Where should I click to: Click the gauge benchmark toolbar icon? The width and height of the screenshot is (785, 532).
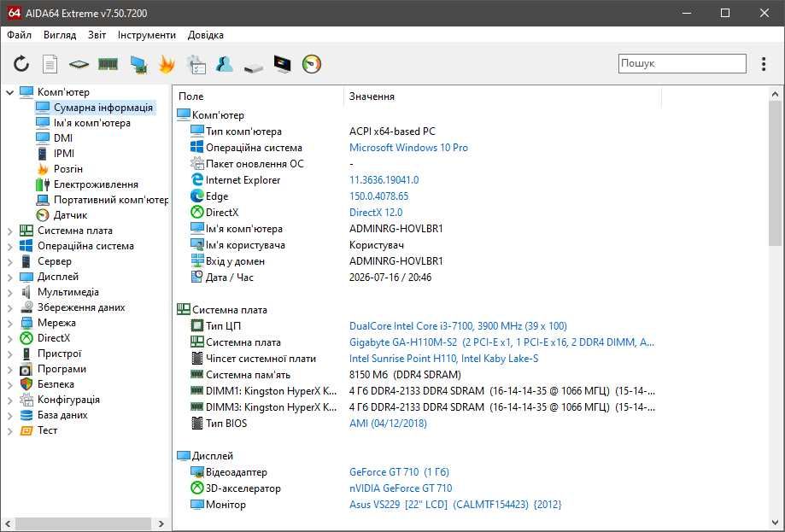tap(312, 64)
